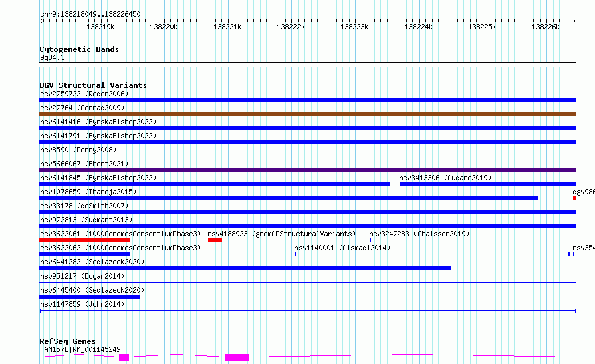This screenshot has width=595, height=364.
Task: Select nsv6445400 (Sedlazeck2020) label
Action: (92, 290)
